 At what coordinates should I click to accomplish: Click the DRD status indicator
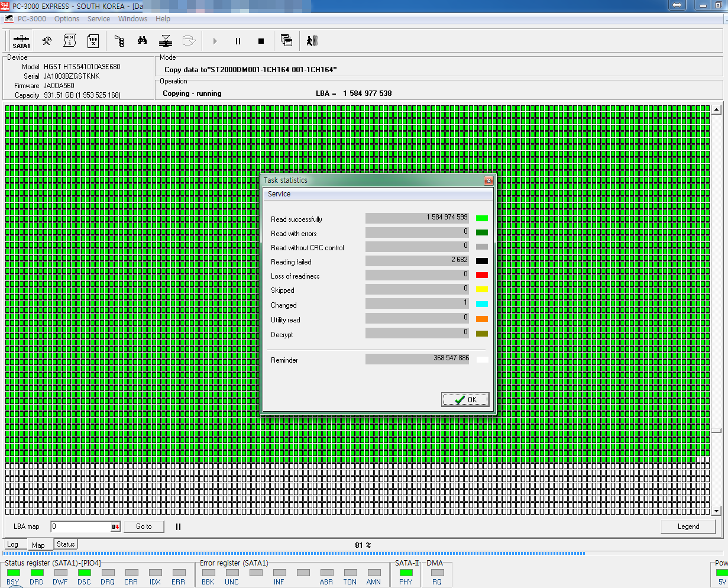[x=37, y=573]
